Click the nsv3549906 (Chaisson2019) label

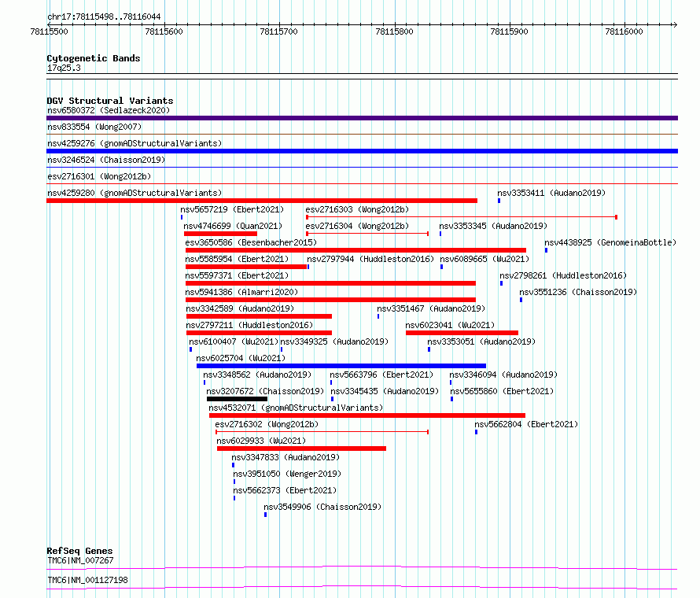[x=322, y=507]
